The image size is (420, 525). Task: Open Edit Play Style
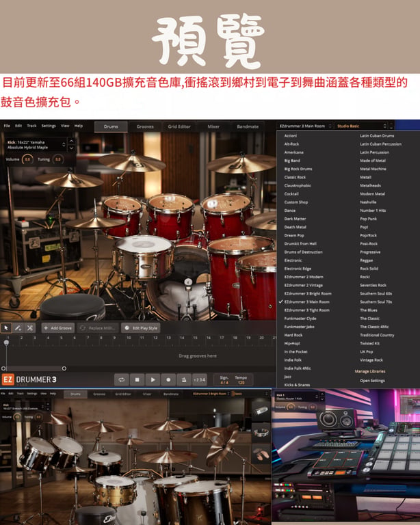[141, 328]
